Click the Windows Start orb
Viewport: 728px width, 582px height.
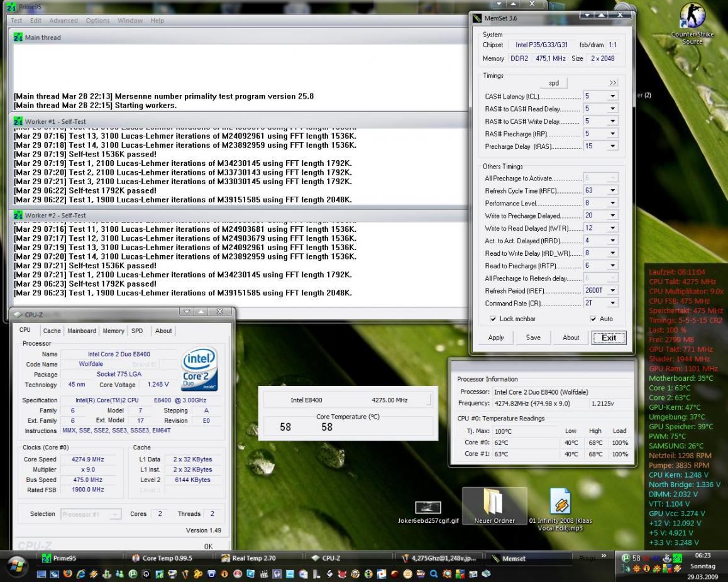[x=16, y=566]
